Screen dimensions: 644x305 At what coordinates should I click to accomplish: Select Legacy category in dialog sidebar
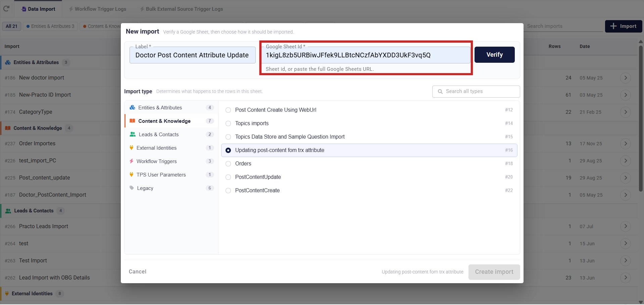[171, 188]
